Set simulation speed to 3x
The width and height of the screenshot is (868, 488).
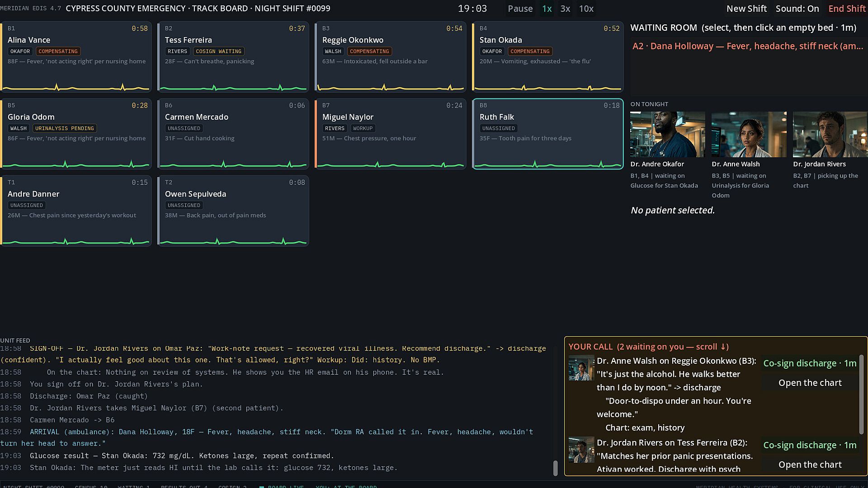[565, 9]
